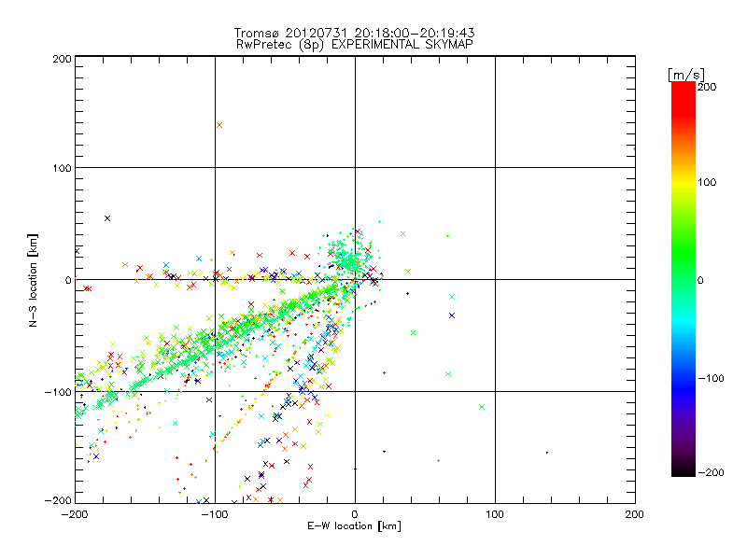This screenshot has width=747, height=560.
Task: Click the isolated orange X marker near N-S 140
Action: 219,125
